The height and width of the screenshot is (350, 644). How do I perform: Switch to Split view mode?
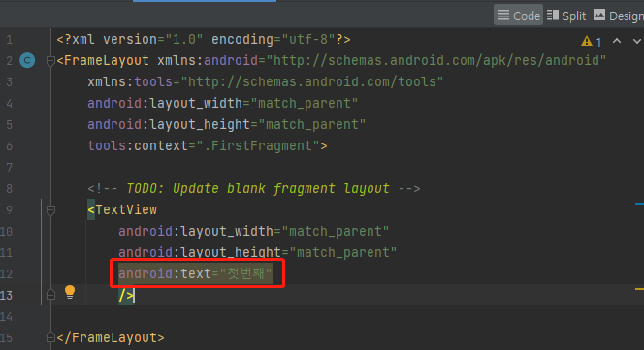pyautogui.click(x=566, y=16)
